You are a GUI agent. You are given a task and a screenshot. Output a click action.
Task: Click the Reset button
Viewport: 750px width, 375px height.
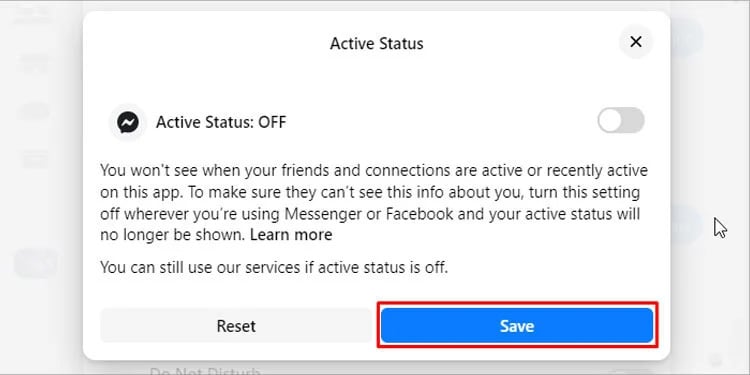236,326
